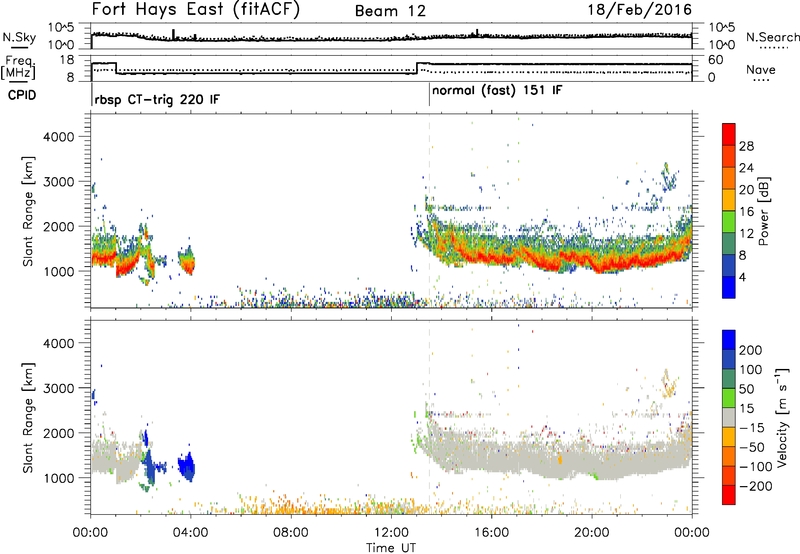The height and width of the screenshot is (554, 800).
Task: Click the 'Freq. [MHz]' axis label
Action: tap(19, 68)
